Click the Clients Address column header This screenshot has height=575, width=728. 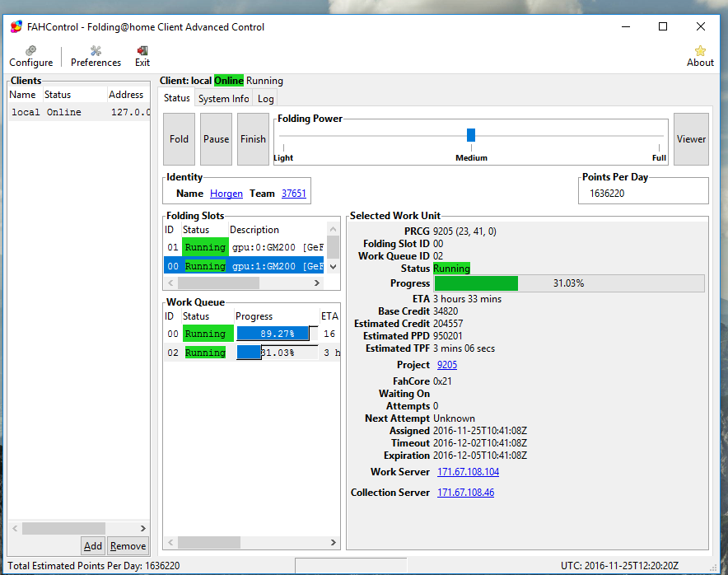128,95
